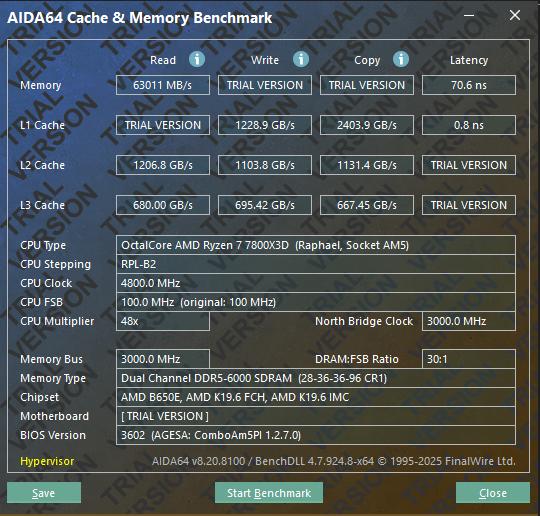Select the Memory latency value 70.6 ns
The height and width of the screenshot is (516, 540).
tap(469, 85)
